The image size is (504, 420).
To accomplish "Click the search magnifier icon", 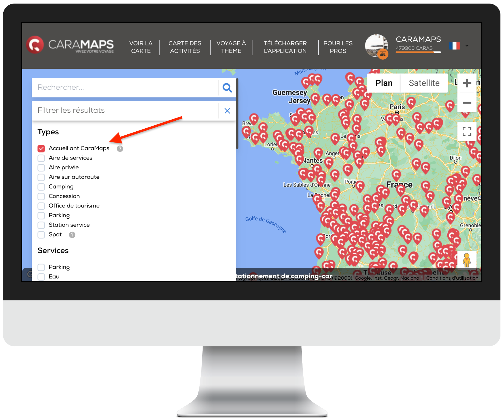I will 227,88.
